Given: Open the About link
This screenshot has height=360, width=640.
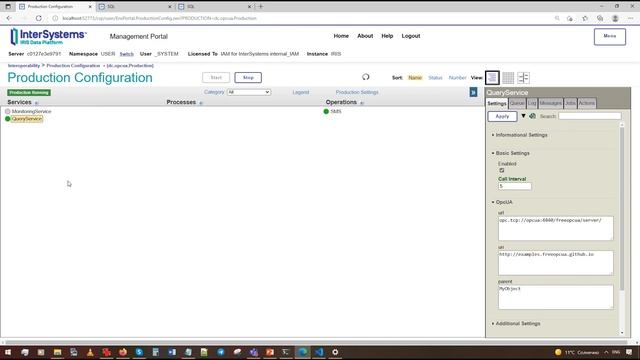Looking at the screenshot, I should point(365,36).
